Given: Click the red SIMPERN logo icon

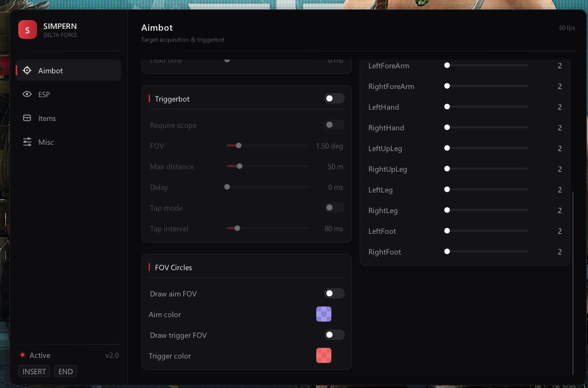Looking at the screenshot, I should 28,29.
